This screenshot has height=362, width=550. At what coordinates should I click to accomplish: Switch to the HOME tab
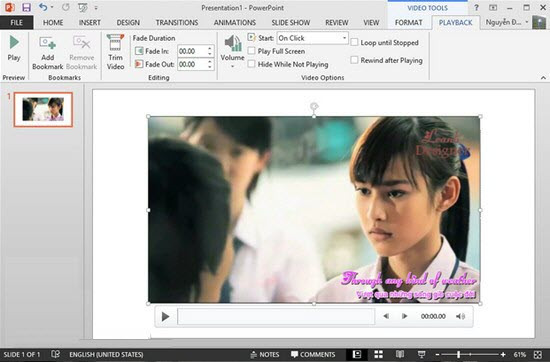point(53,22)
